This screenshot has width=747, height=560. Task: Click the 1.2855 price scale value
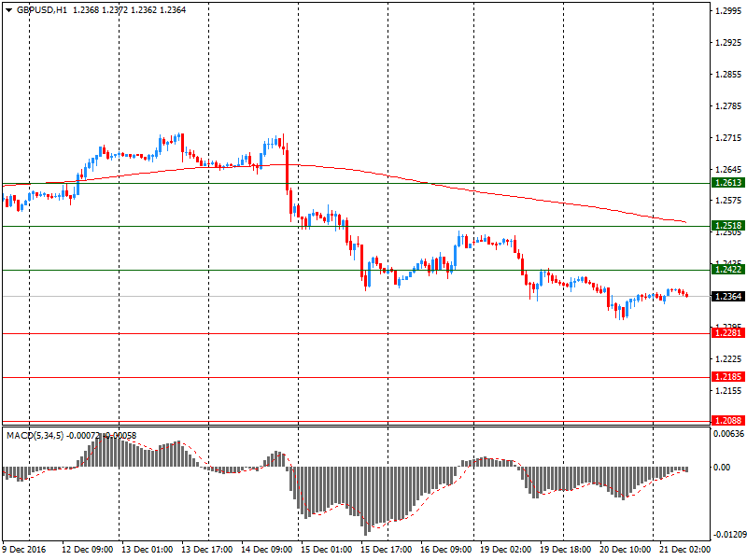(728, 75)
